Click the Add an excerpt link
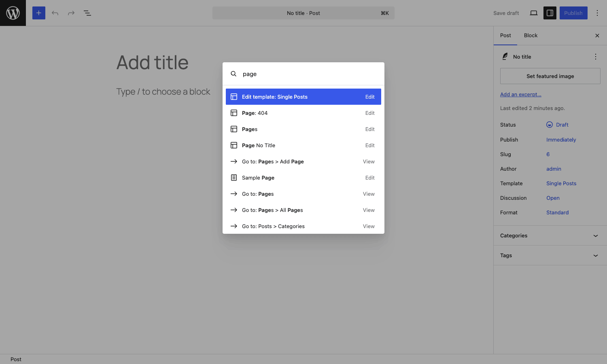607x364 pixels. pos(520,94)
